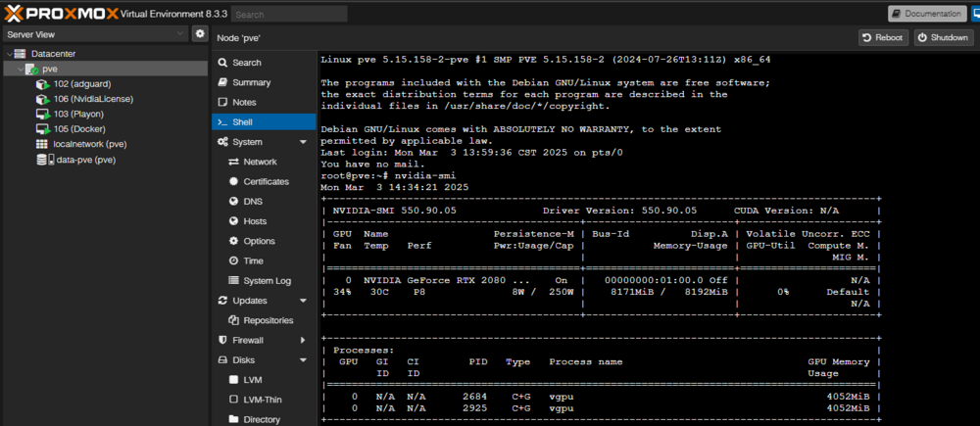Image resolution: width=980 pixels, height=426 pixels.
Task: Click the Options gear icon
Action: (234, 241)
